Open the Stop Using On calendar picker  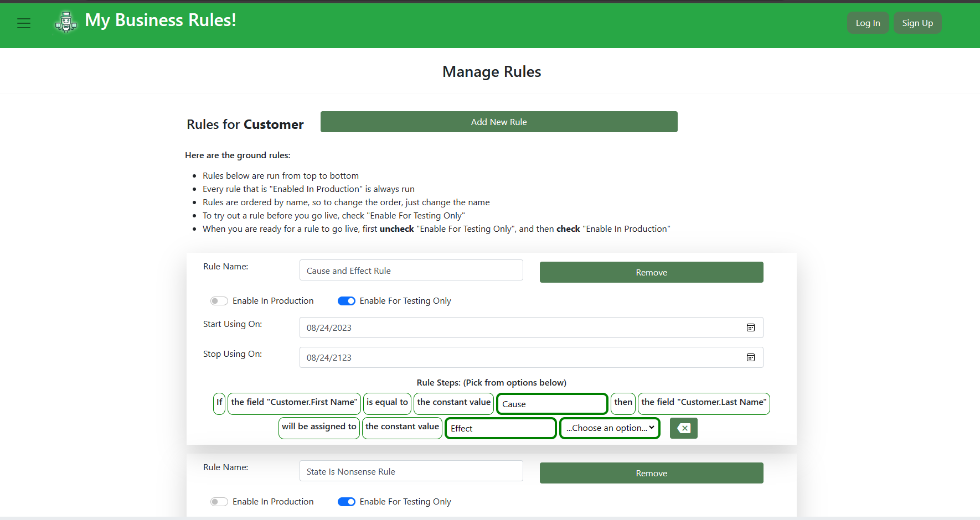point(751,357)
